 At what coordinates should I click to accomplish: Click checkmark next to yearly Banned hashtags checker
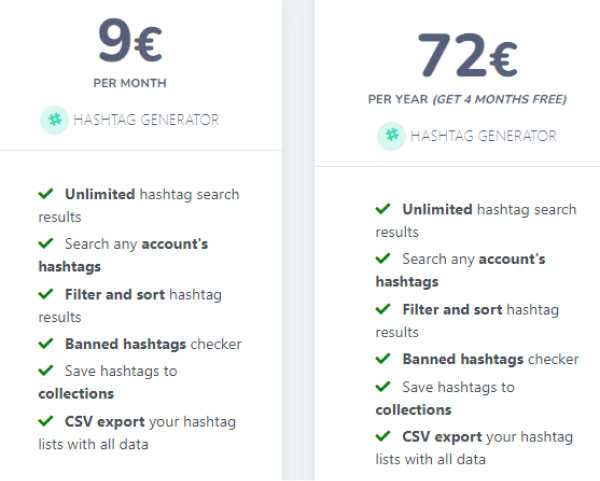click(x=383, y=359)
